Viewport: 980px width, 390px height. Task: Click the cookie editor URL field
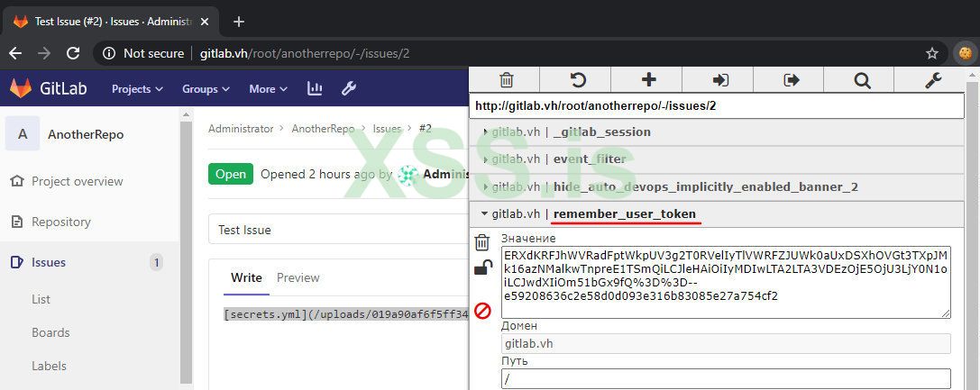pos(716,106)
